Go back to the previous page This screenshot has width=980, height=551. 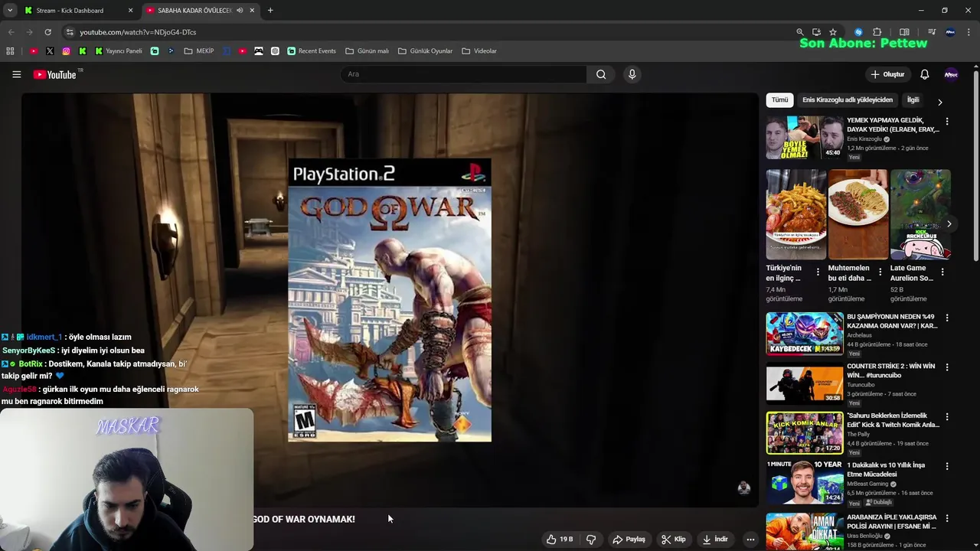11,32
